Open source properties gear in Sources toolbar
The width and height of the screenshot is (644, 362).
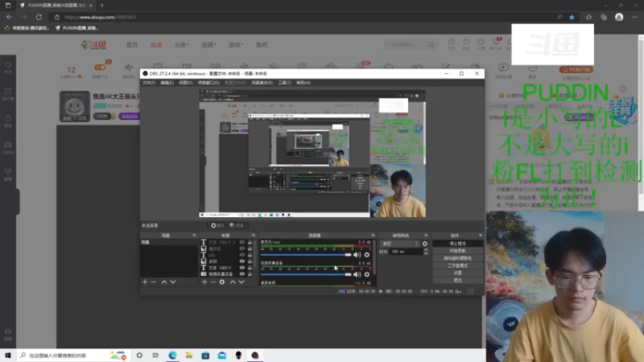(x=222, y=282)
